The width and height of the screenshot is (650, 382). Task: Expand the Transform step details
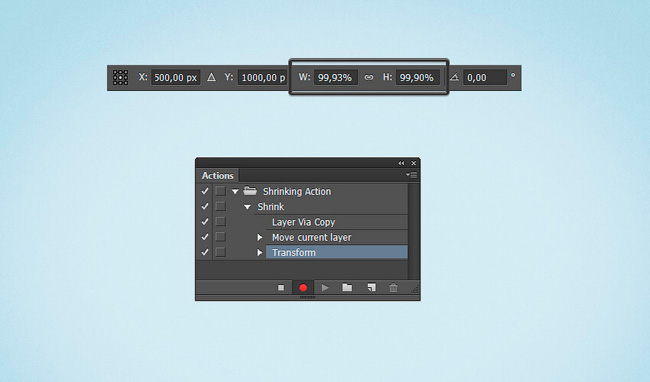point(260,252)
